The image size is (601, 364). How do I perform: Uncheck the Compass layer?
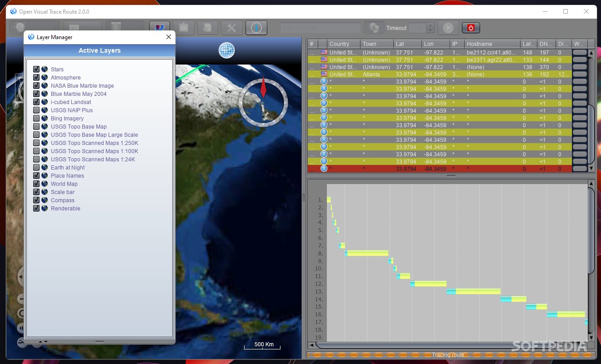[x=36, y=200]
